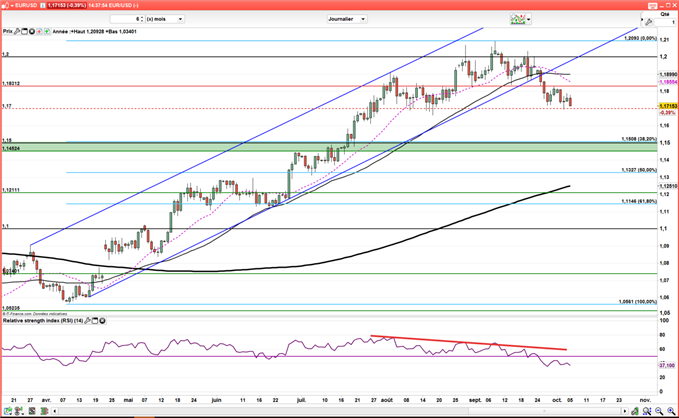Click the period count field showing 6

point(126,19)
